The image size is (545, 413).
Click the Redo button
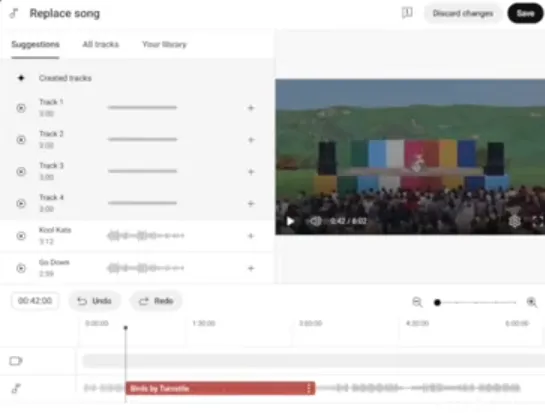[x=156, y=301]
